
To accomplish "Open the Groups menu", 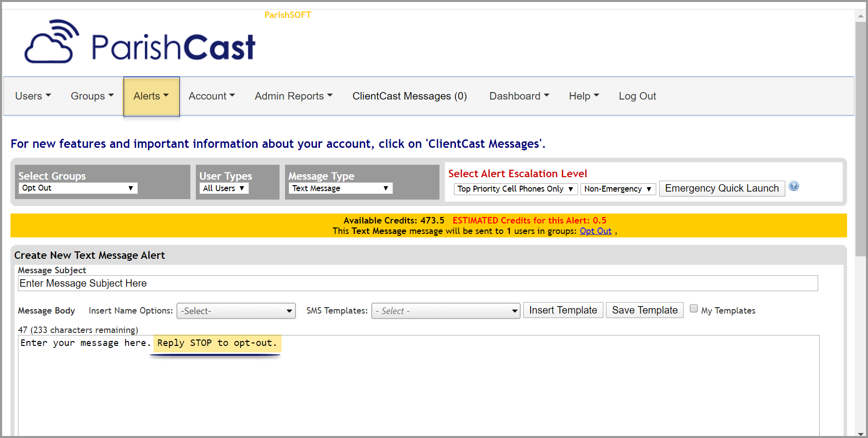I will coord(92,96).
